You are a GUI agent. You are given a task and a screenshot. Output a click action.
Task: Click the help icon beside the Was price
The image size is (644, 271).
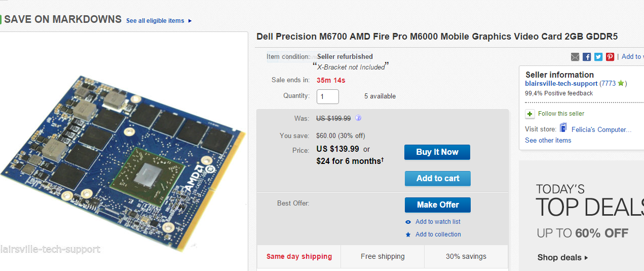358,118
